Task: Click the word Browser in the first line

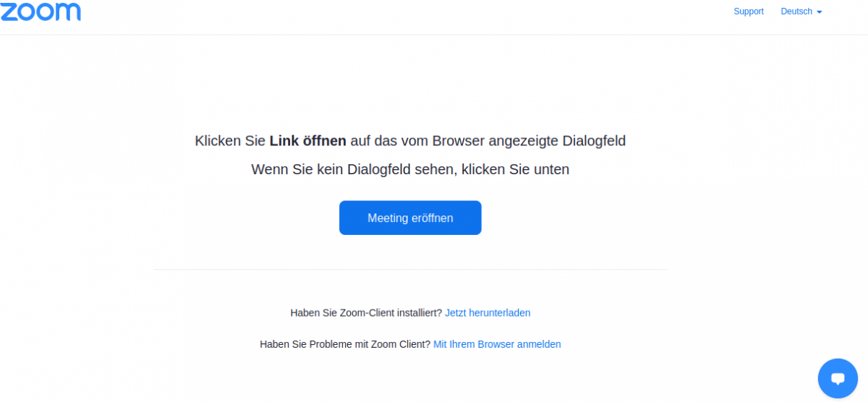Action: pyautogui.click(x=458, y=140)
